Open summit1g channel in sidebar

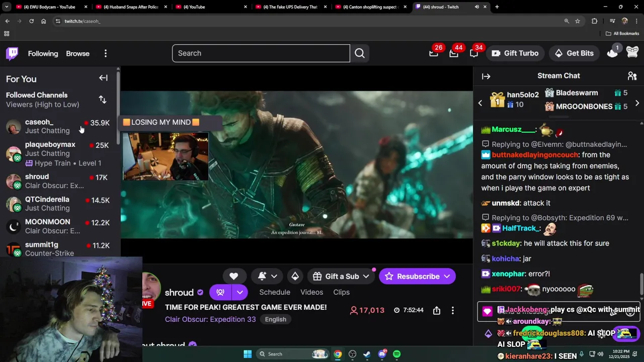click(59, 249)
